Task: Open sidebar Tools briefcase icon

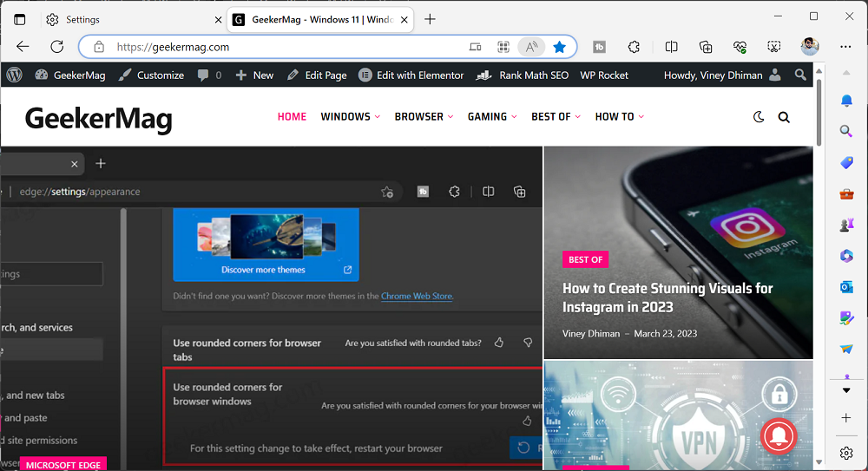Action: click(x=846, y=193)
